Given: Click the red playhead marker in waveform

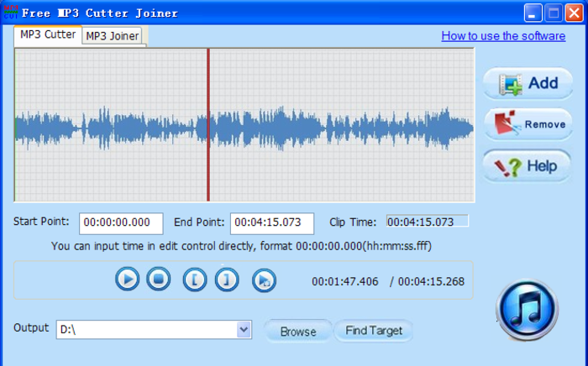Looking at the screenshot, I should (x=208, y=126).
